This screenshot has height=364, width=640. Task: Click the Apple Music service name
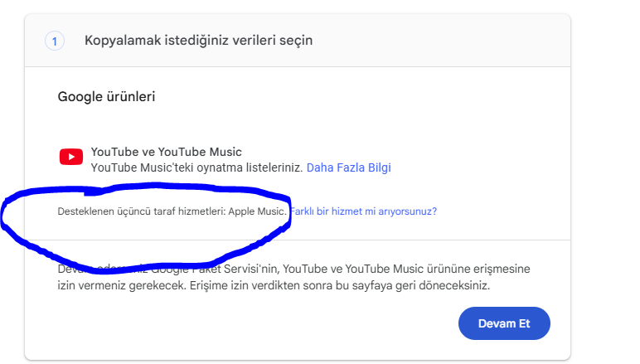257,211
